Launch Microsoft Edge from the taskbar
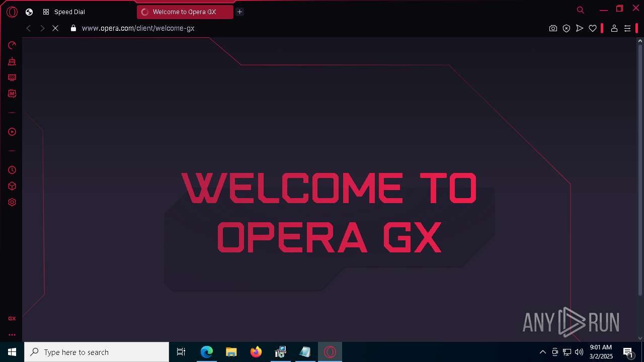 coord(207,352)
